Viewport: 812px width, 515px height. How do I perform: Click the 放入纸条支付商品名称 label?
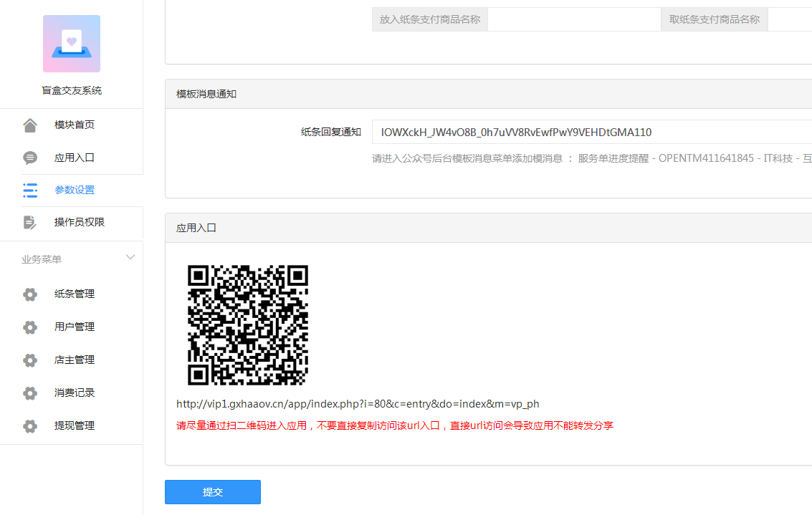pos(430,19)
